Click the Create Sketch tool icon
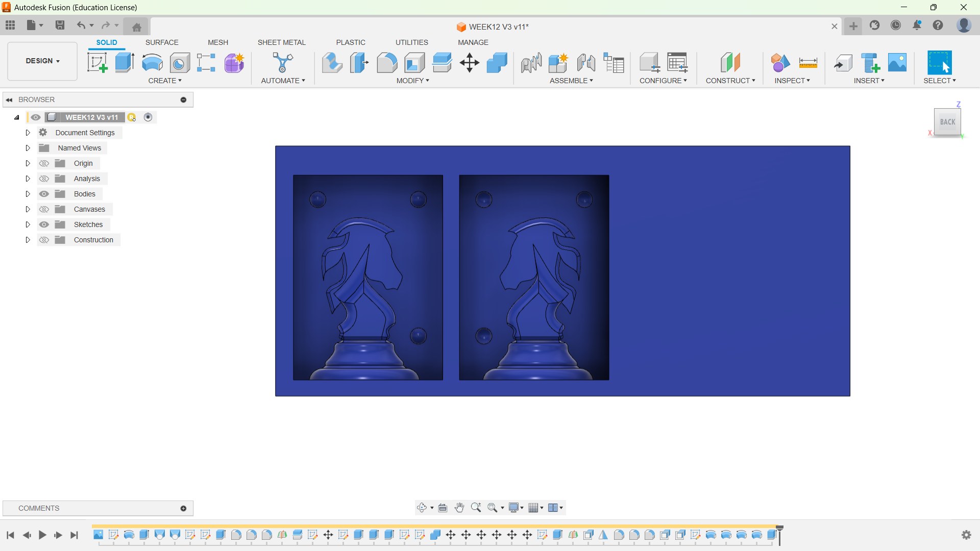The height and width of the screenshot is (551, 980). tap(97, 63)
